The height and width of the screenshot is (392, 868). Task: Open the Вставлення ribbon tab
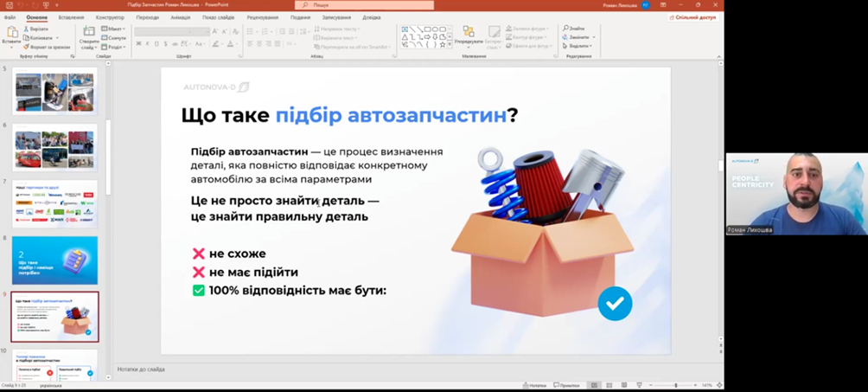tap(71, 17)
